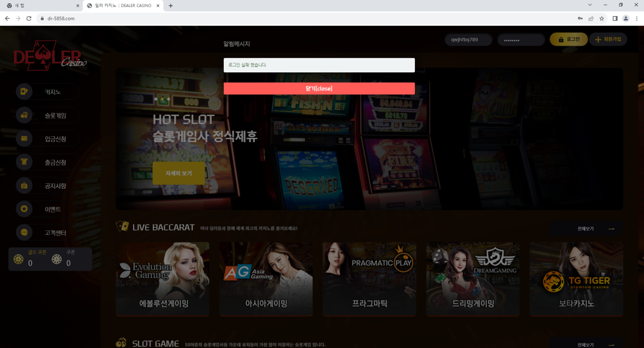This screenshot has width=644, height=348.
Task: Click the 입금신청 card icon in sidebar
Action: click(24, 139)
